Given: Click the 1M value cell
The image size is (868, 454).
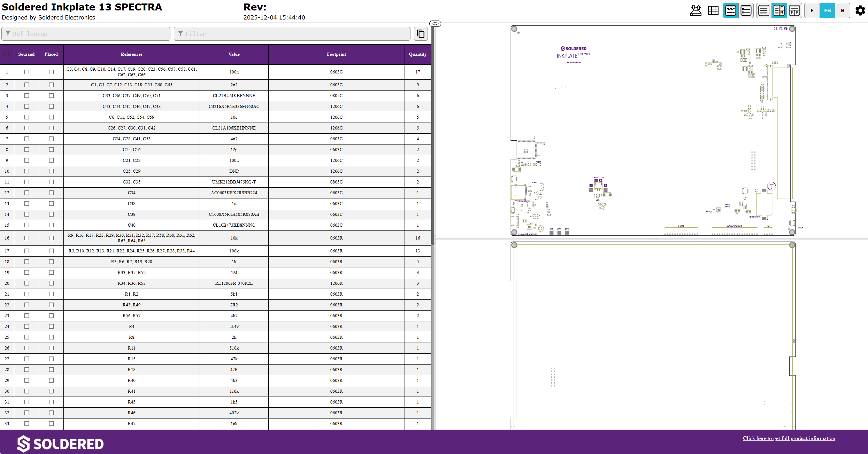Looking at the screenshot, I should coord(234,273).
